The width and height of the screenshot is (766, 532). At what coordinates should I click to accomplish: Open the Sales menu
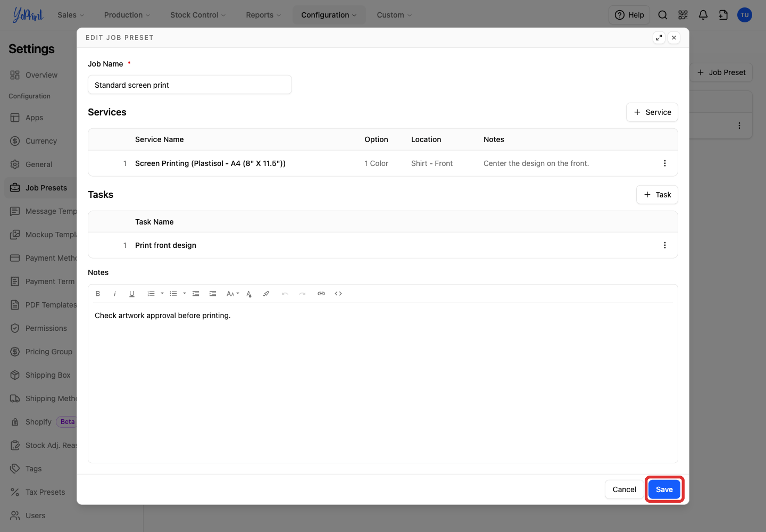tap(71, 15)
